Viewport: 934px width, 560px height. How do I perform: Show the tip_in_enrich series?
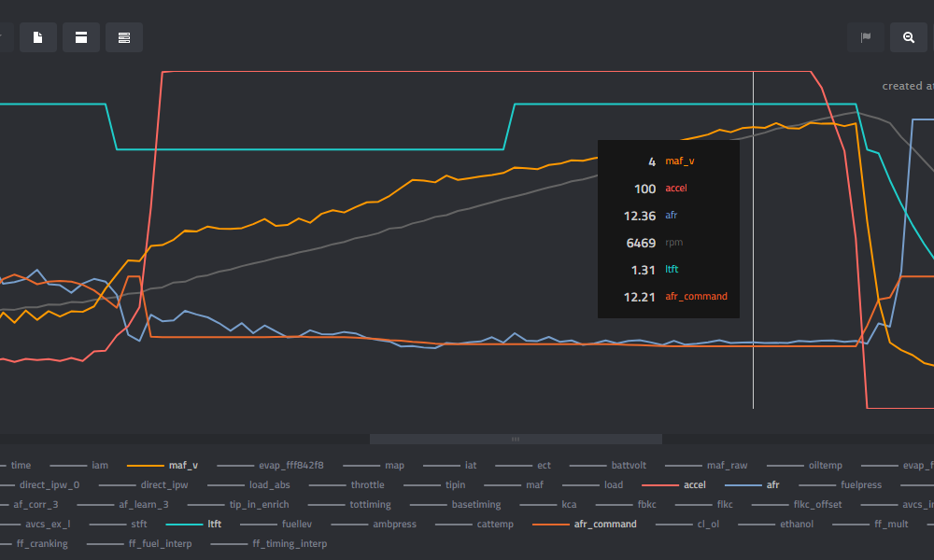coord(259,504)
